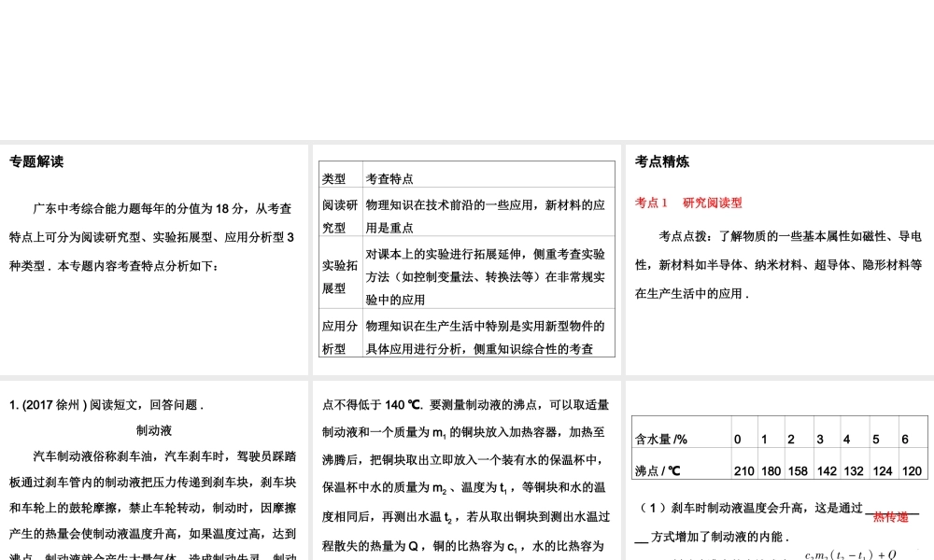Click the 类型 table header cell
The image size is (934, 560).
[x=337, y=177]
